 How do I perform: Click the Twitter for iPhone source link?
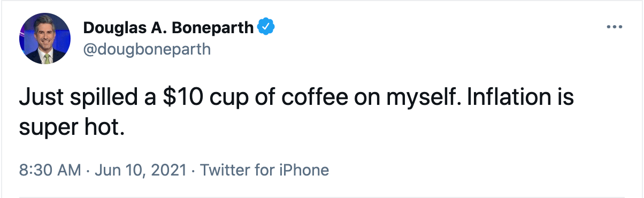pos(264,171)
